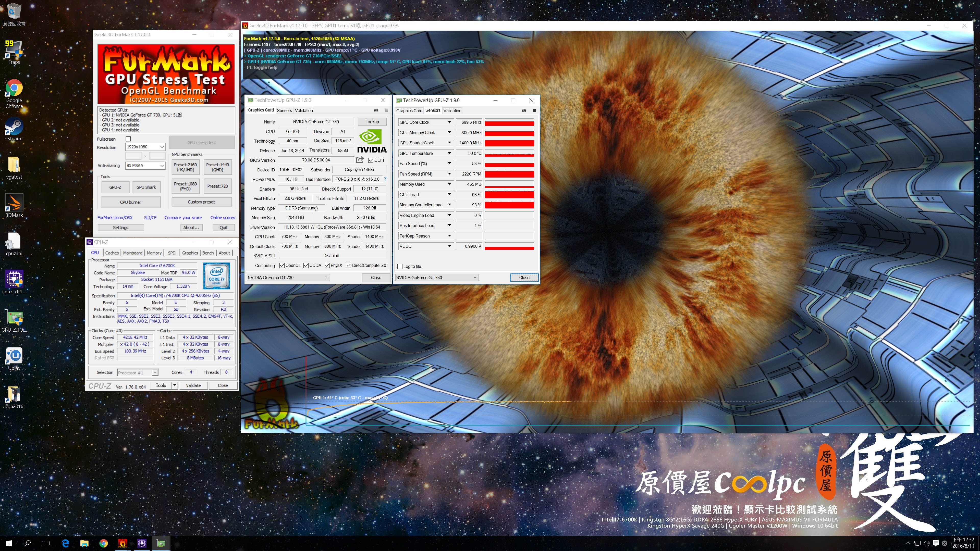
Task: Open FurMark Settings button
Action: coord(121,227)
